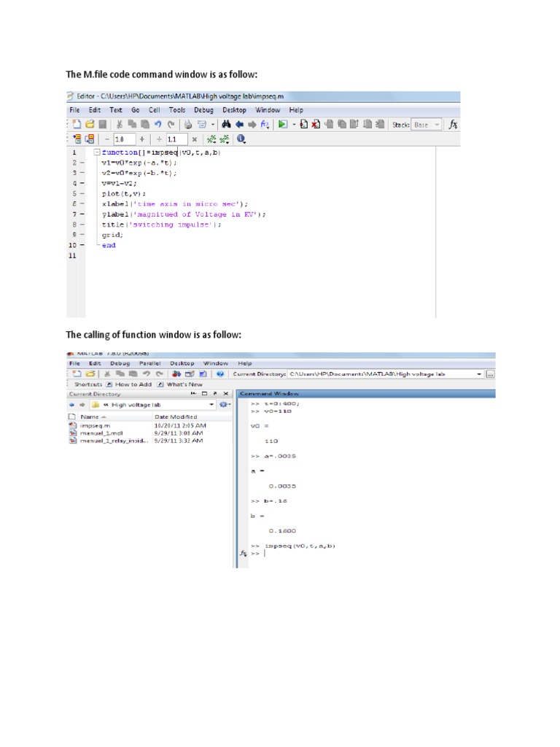The image size is (560, 747).
Task: Click the Name column header checkbox icon
Action: 72,417
